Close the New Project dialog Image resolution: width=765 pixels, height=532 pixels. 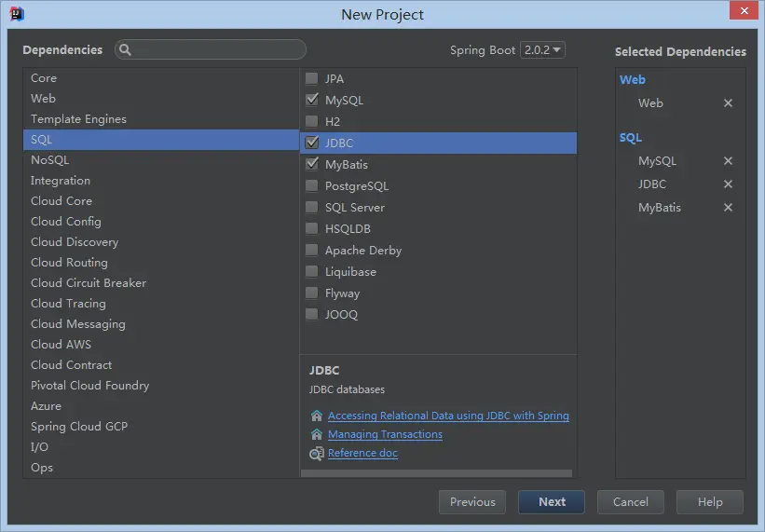tap(744, 10)
